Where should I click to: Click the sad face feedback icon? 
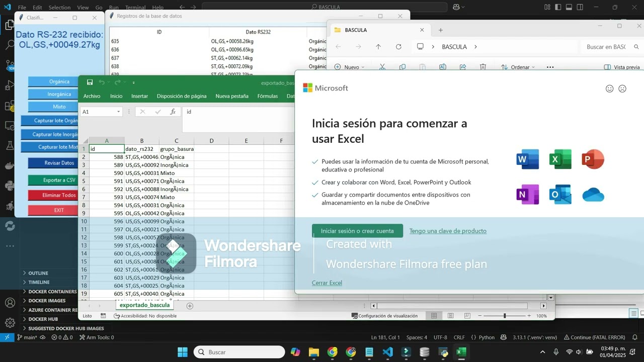coord(622,88)
